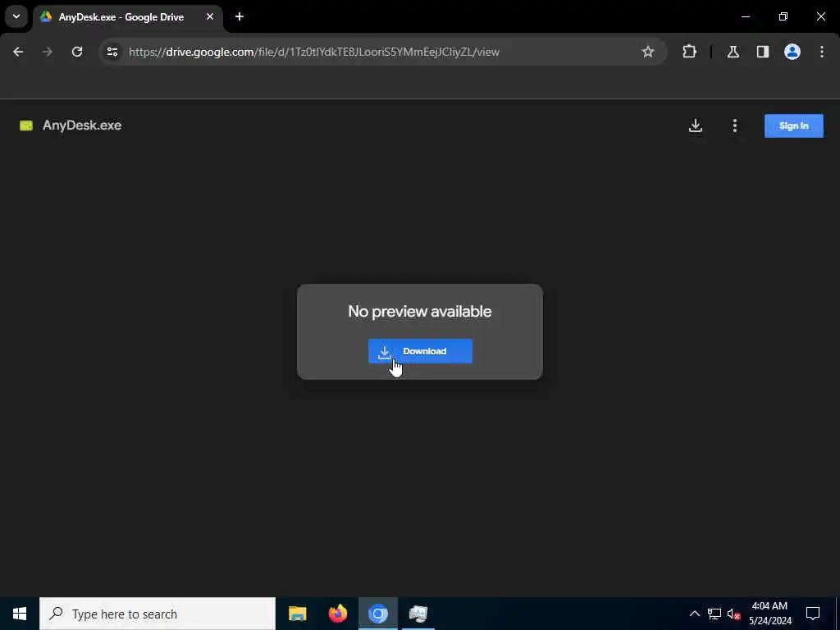Open the Chrome Labs flask icon
Screen dimensions: 840x630
pos(733,52)
